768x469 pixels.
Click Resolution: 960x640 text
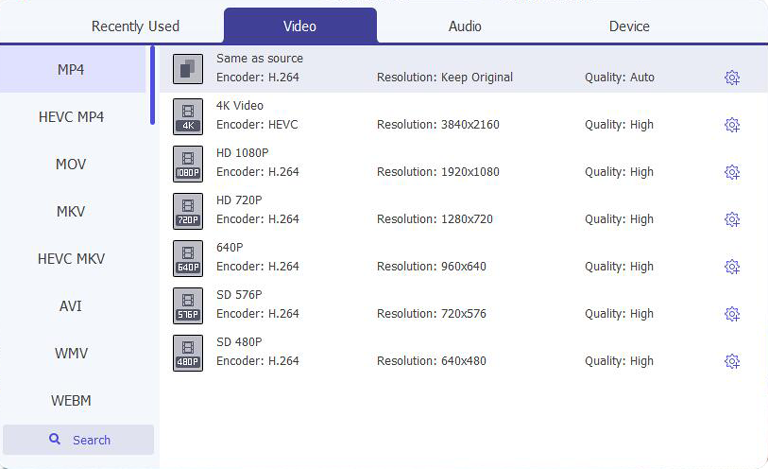[x=432, y=266]
